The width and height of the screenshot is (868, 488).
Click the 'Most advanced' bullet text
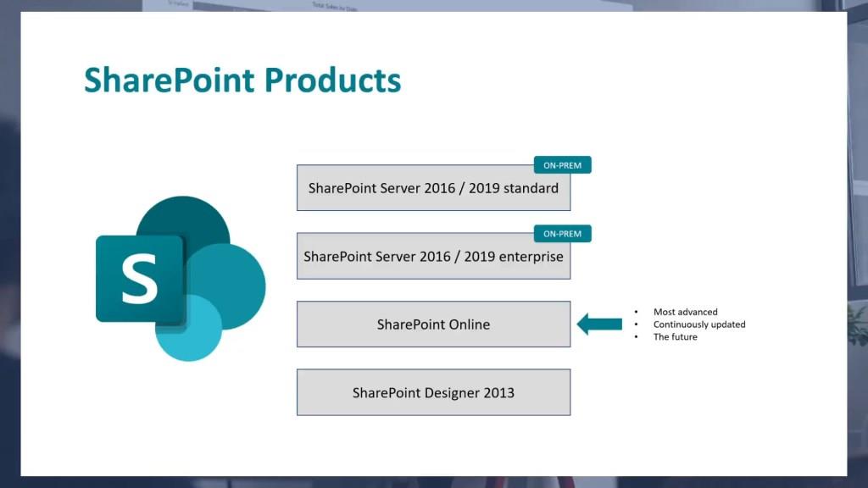point(685,312)
